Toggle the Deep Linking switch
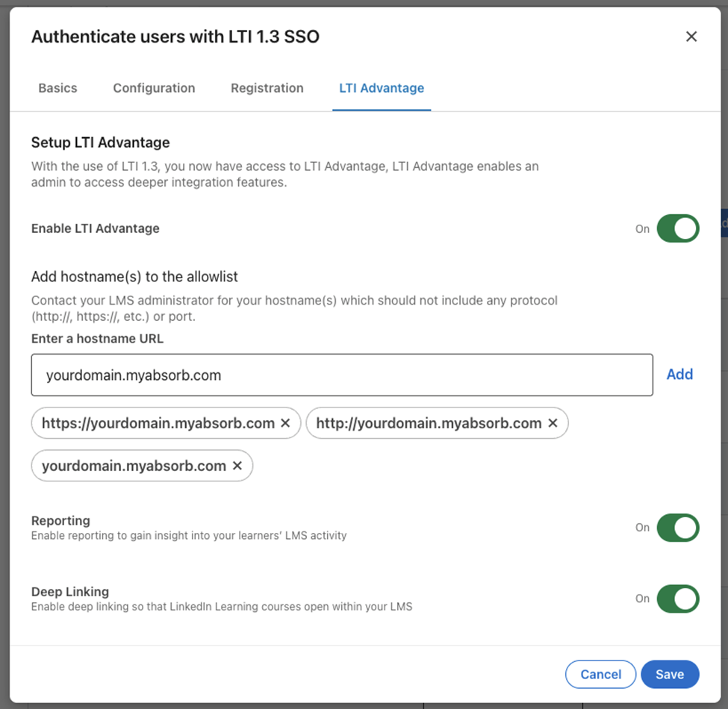 678,599
